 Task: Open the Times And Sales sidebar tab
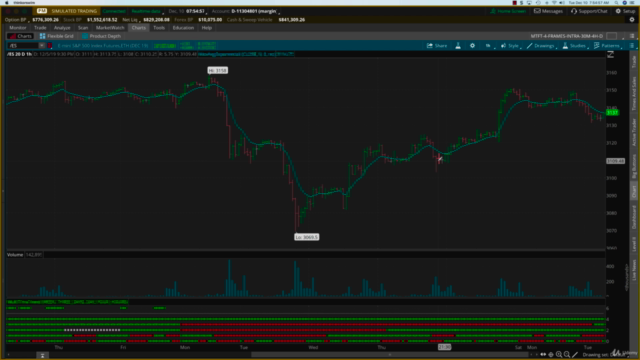[x=634, y=93]
